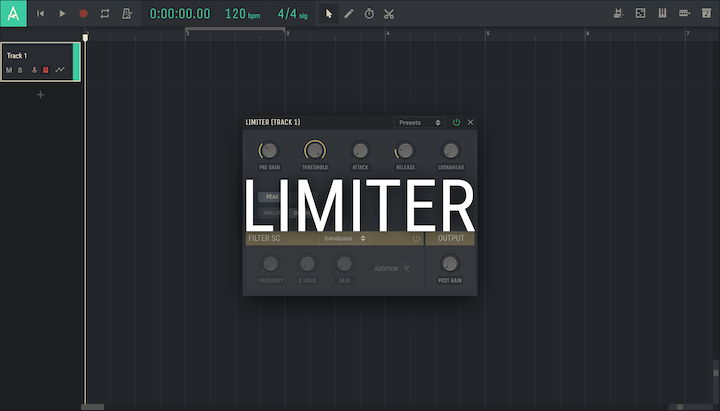
Task: Start playback with the play button
Action: 62,14
